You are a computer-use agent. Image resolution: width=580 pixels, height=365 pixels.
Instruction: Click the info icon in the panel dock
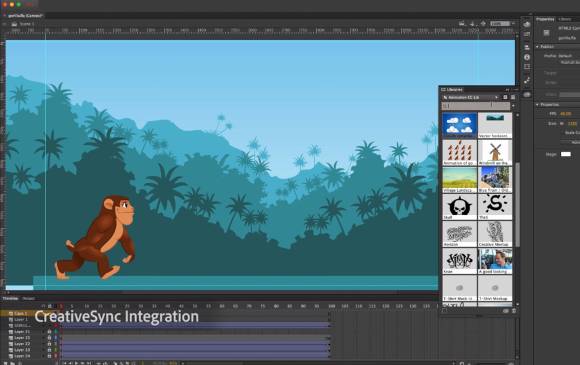(x=527, y=57)
